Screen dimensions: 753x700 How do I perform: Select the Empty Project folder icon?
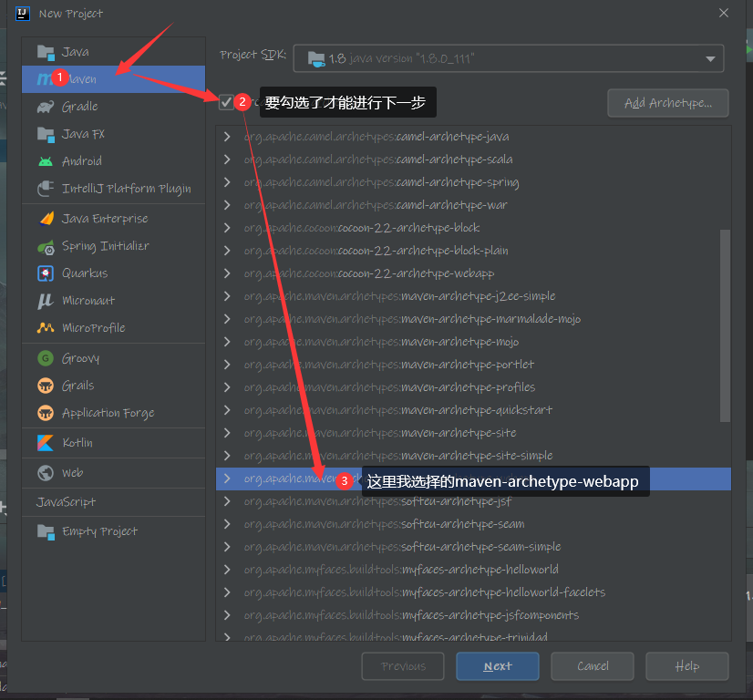click(x=46, y=532)
